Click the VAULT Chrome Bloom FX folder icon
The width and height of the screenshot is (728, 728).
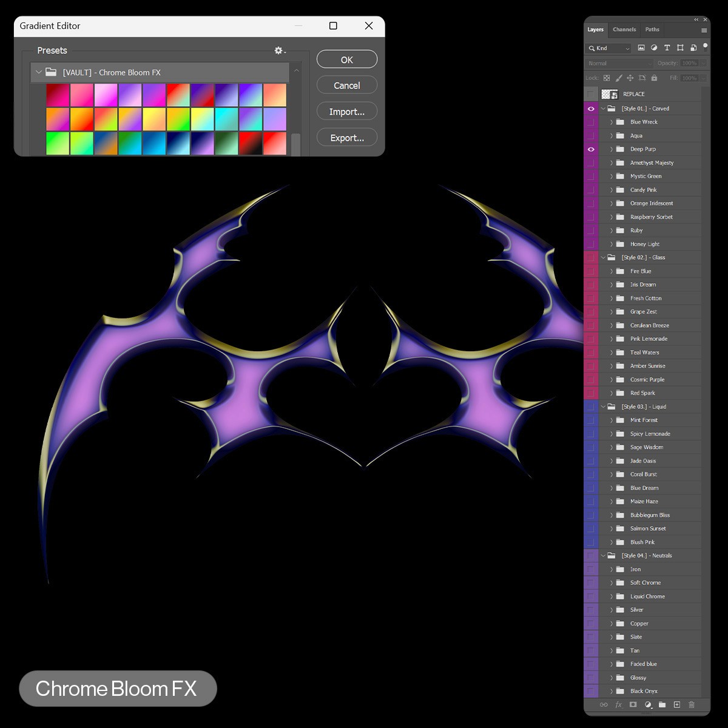tap(51, 72)
